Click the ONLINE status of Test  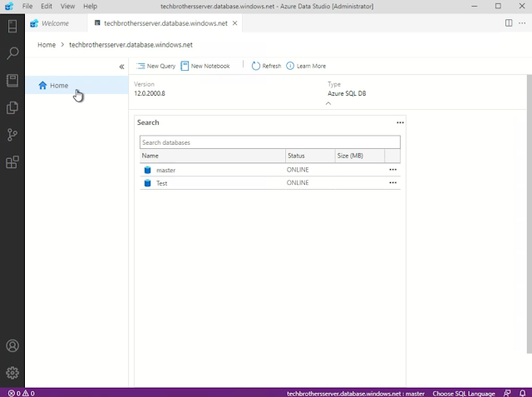pos(298,183)
